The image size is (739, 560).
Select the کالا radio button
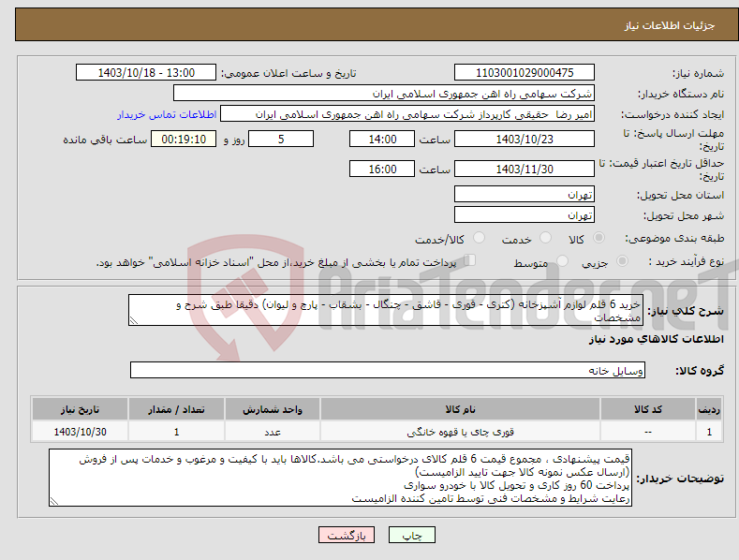[x=599, y=238]
